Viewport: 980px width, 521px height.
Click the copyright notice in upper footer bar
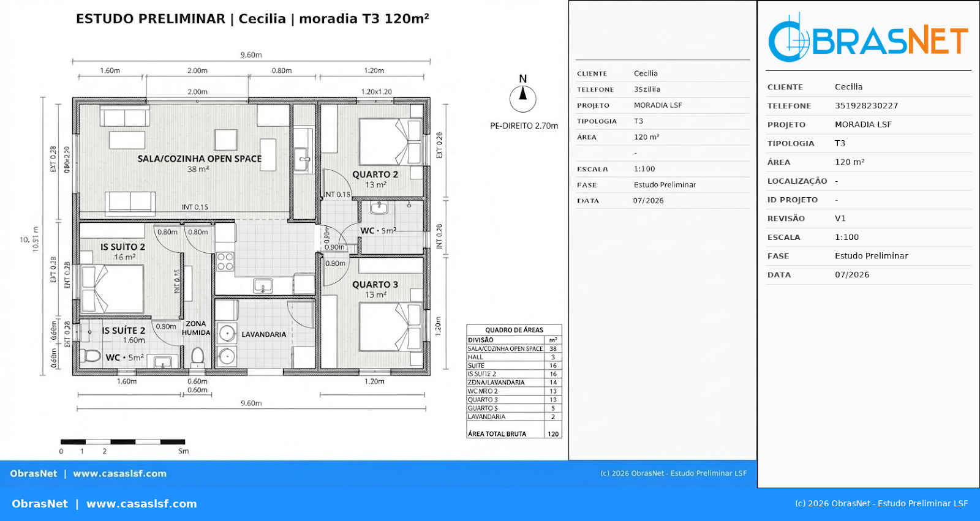coord(673,473)
